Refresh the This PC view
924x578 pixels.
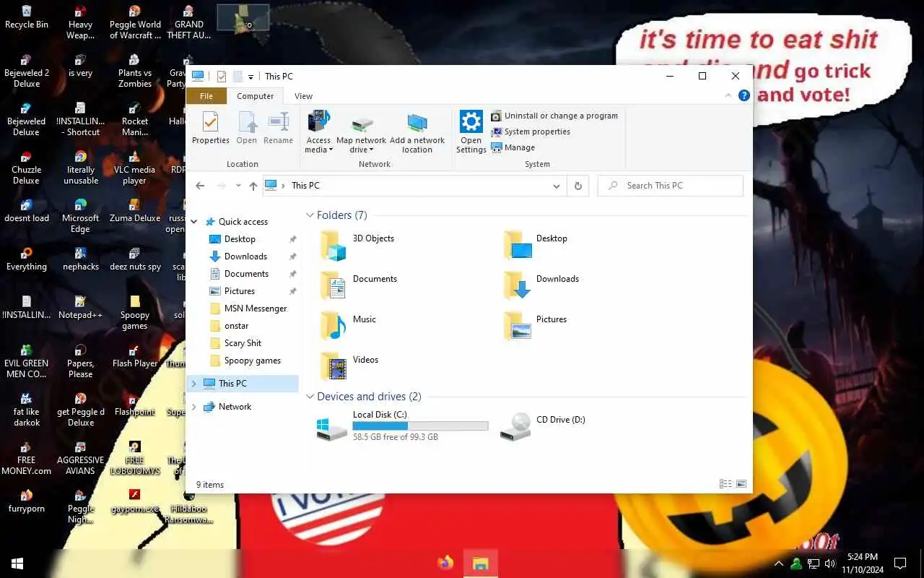[x=577, y=186]
